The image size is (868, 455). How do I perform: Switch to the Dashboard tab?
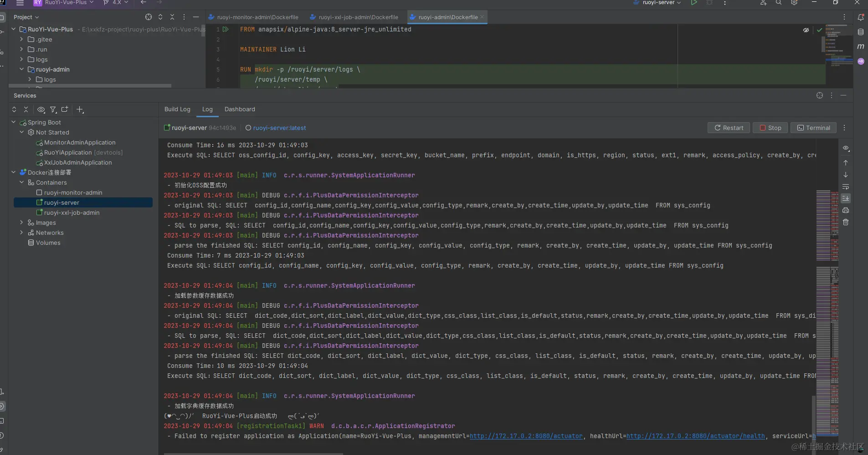(x=240, y=109)
